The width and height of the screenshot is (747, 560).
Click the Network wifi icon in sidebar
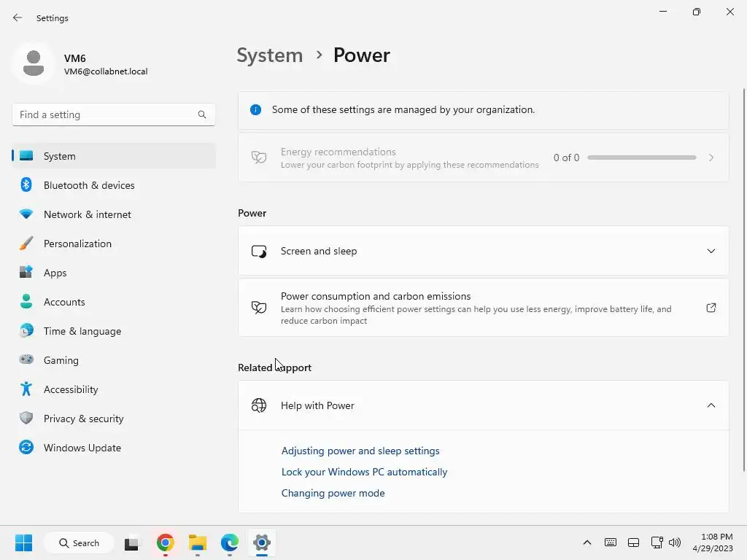pos(26,214)
